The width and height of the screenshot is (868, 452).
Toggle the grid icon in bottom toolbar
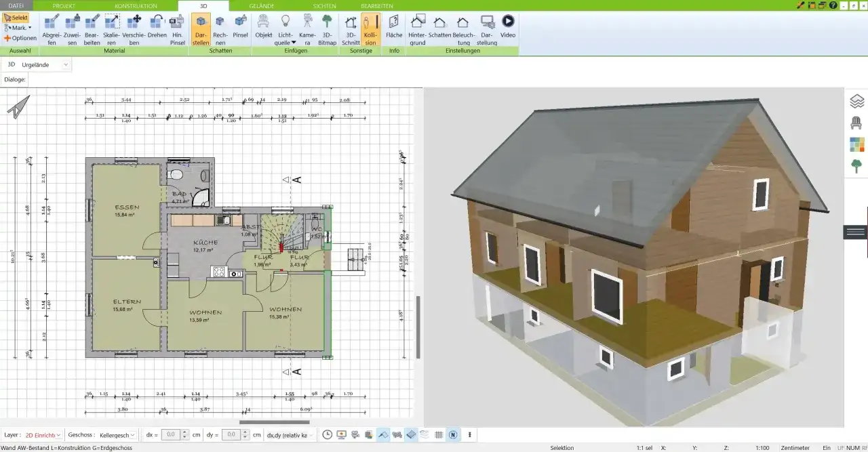pyautogui.click(x=439, y=434)
